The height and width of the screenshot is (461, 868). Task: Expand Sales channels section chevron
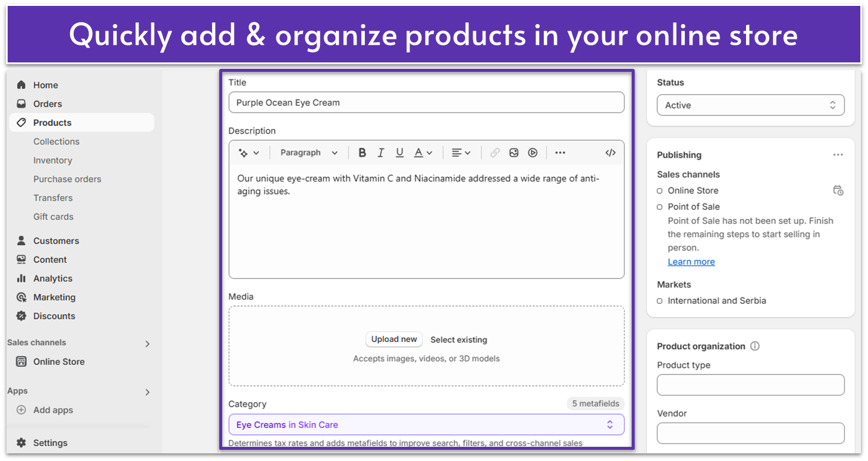point(147,343)
